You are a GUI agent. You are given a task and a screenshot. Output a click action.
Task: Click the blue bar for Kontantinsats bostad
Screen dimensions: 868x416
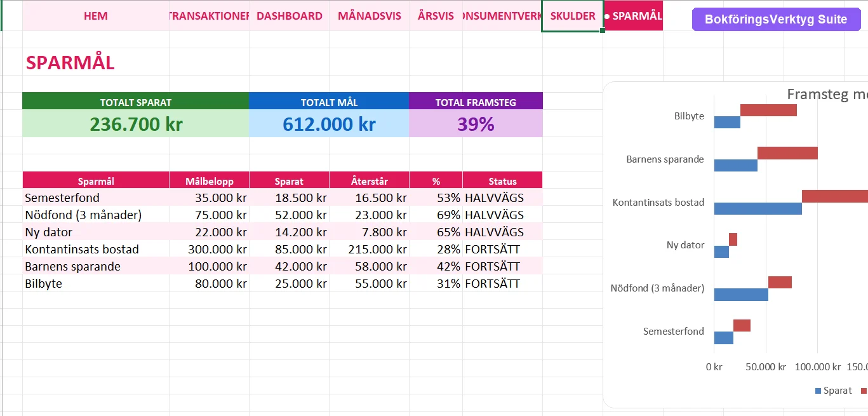pos(758,208)
